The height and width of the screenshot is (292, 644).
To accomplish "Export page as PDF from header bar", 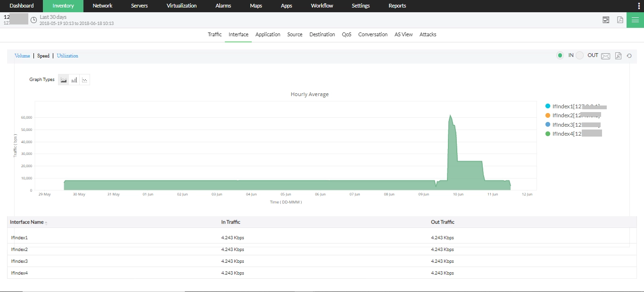I will click(620, 20).
